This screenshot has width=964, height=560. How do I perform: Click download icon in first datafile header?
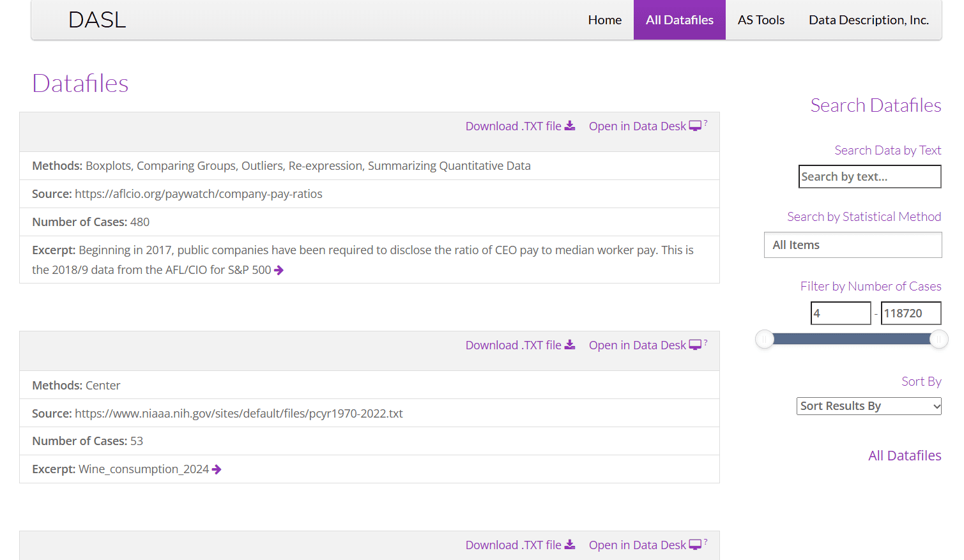click(570, 126)
